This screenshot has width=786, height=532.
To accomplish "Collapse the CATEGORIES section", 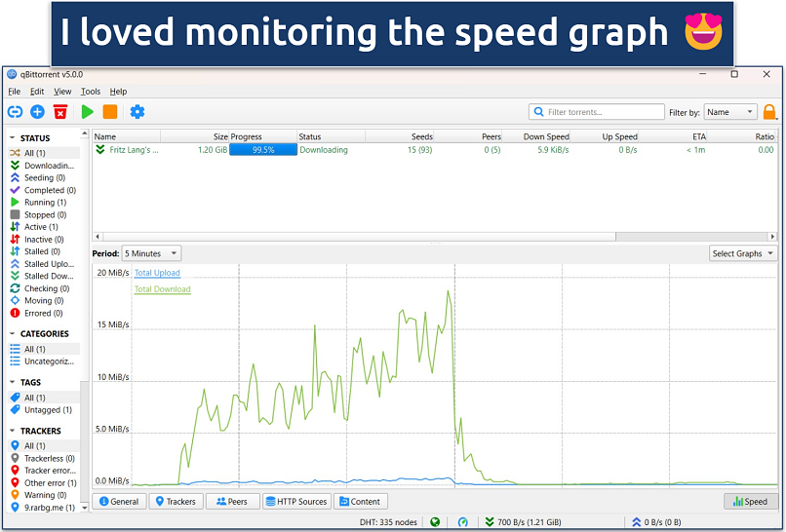I will pyautogui.click(x=13, y=333).
